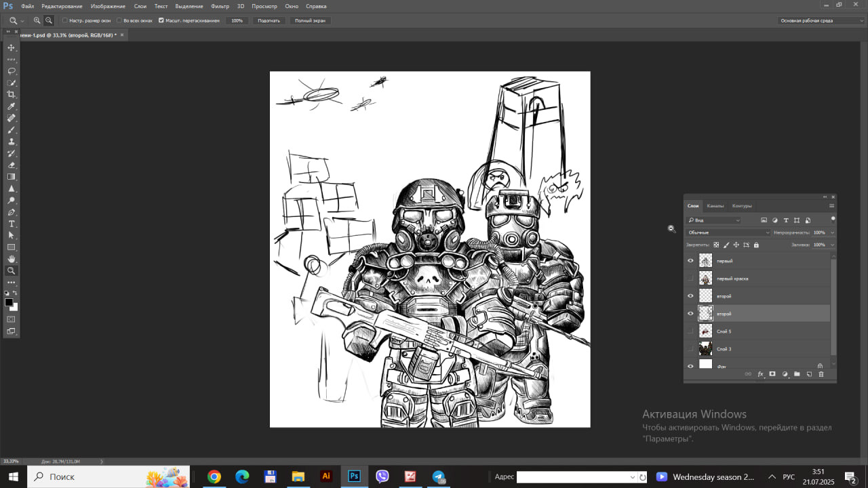This screenshot has height=488, width=868.
Task: Lock all layer attributes padlock
Action: [x=756, y=245]
